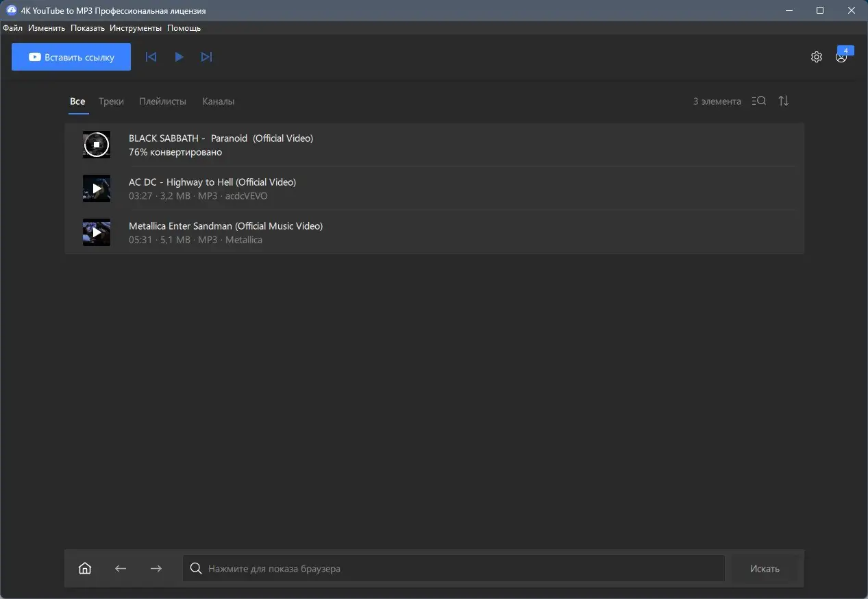868x599 pixels.
Task: Open settings via the gear icon
Action: click(x=816, y=57)
